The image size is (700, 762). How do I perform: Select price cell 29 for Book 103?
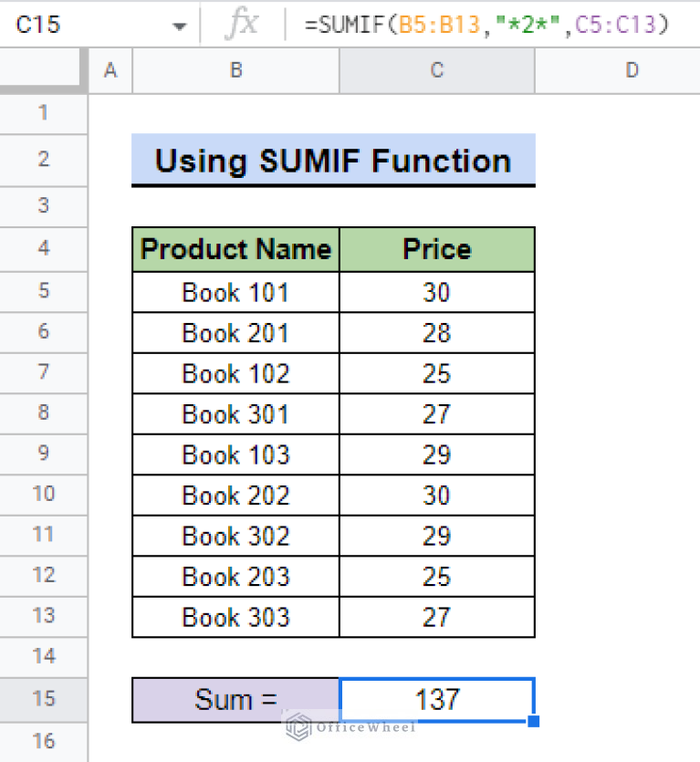(x=437, y=454)
